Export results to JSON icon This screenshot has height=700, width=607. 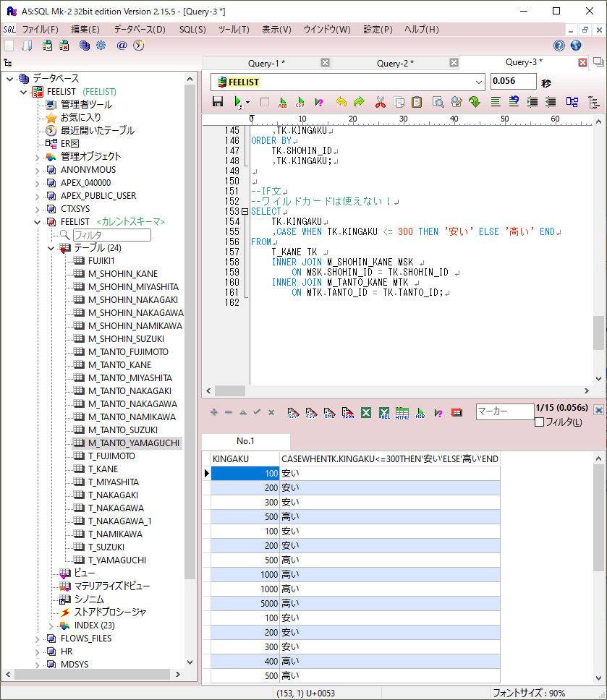tap(348, 412)
